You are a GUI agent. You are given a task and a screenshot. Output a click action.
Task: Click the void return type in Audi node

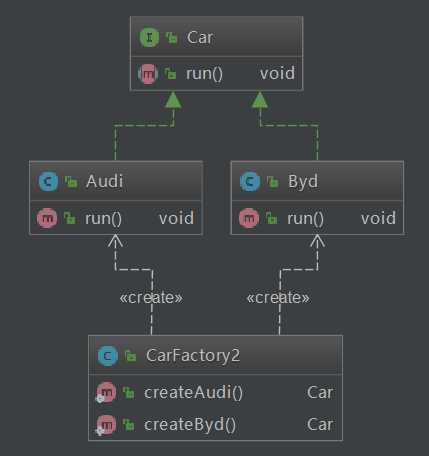176,218
